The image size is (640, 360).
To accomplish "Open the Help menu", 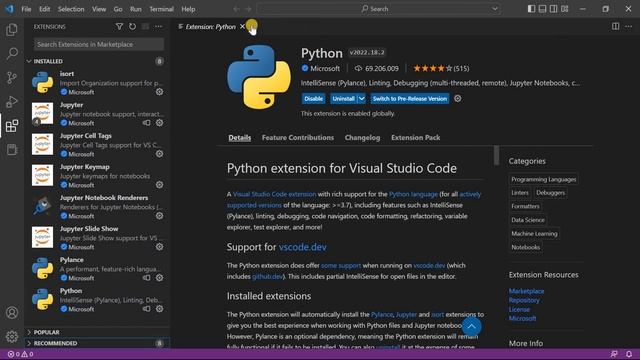I will pos(188,9).
